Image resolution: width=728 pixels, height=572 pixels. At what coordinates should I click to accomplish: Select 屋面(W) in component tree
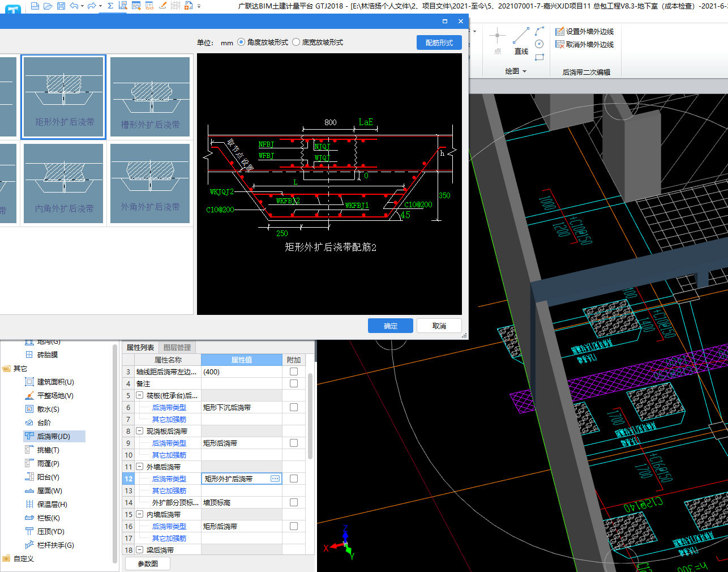(44, 491)
